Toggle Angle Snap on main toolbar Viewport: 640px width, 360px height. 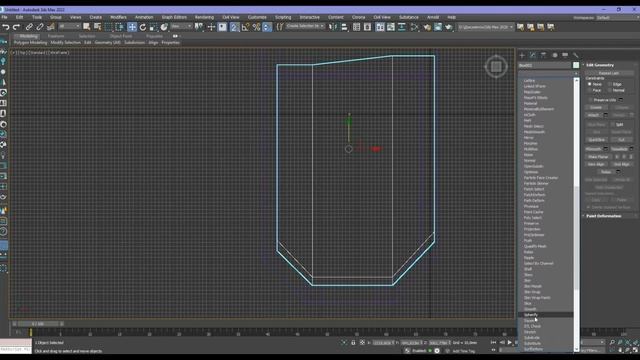tap(245, 27)
